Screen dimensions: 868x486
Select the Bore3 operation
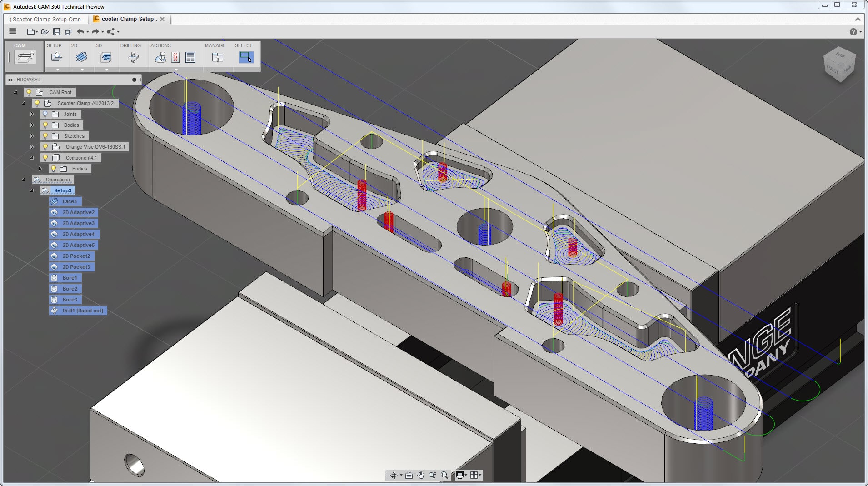pyautogui.click(x=65, y=300)
